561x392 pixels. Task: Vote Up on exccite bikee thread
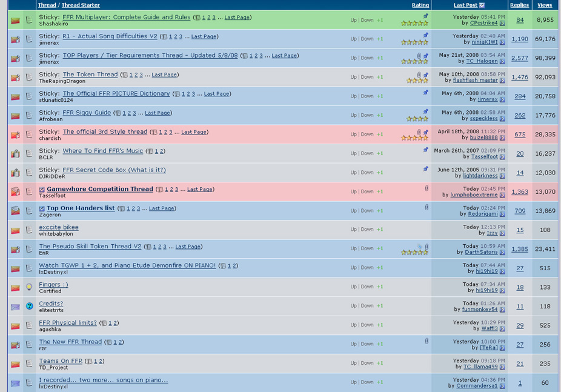353,229
